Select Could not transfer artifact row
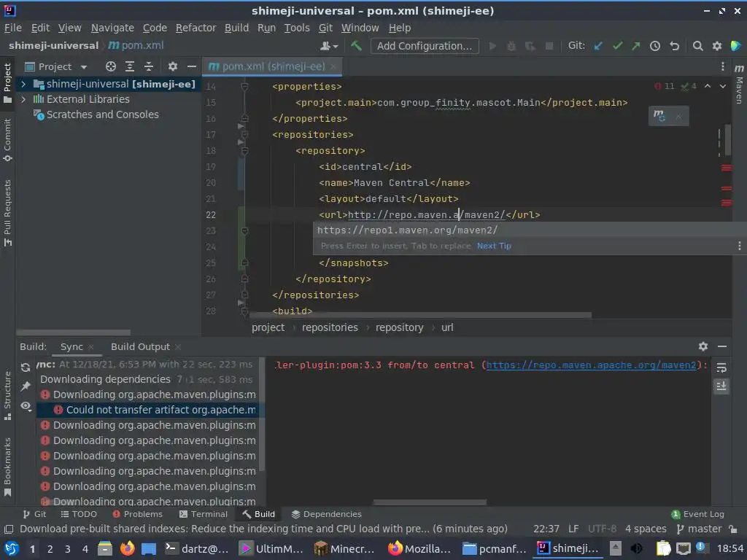The height and width of the screenshot is (560, 747). (x=149, y=410)
